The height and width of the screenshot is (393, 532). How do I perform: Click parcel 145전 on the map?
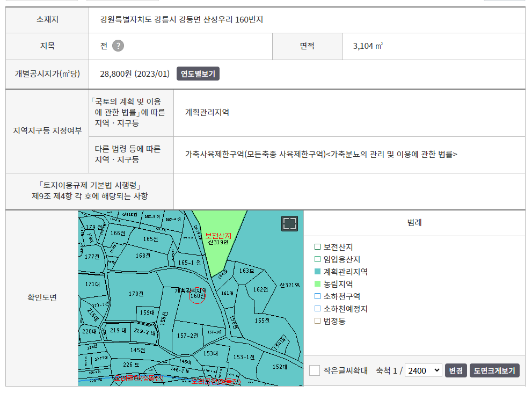pyautogui.click(x=137, y=350)
